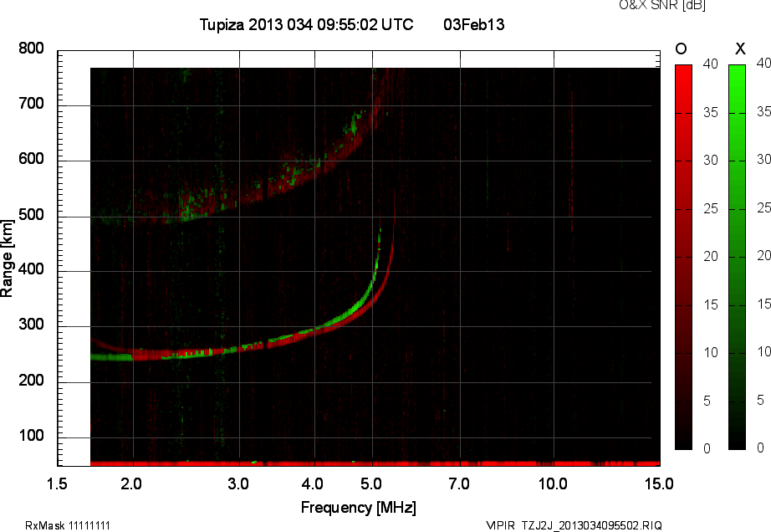Click the 1.5 MHz frequency tick label
The width and height of the screenshot is (771, 532).
pyautogui.click(x=58, y=483)
